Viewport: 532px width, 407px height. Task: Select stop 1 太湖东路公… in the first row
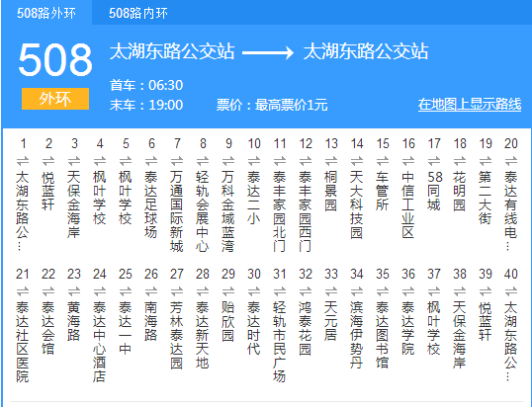23,210
